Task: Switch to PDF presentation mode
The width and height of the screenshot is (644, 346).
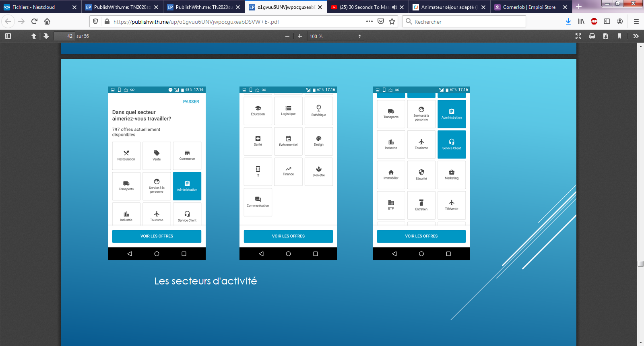Action: click(578, 36)
